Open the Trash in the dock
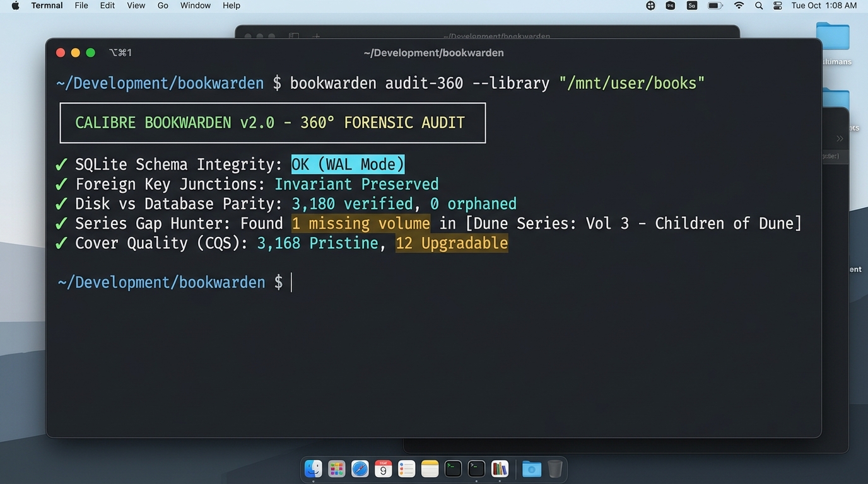The width and height of the screenshot is (868, 484). coord(554,469)
